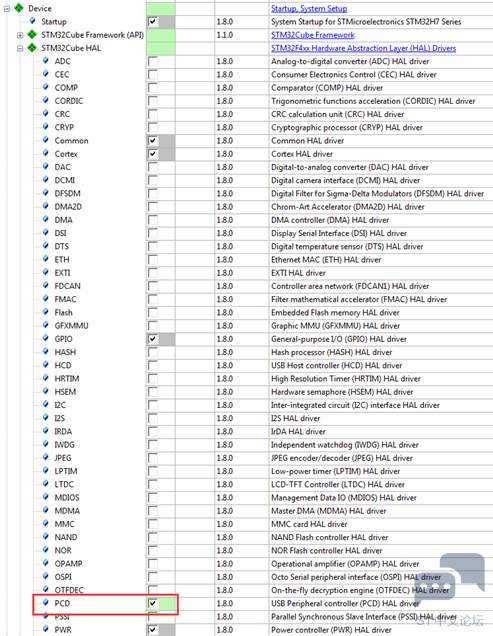Expand the STM32Cube Framework (API) node
The height and width of the screenshot is (636, 493).
click(20, 35)
